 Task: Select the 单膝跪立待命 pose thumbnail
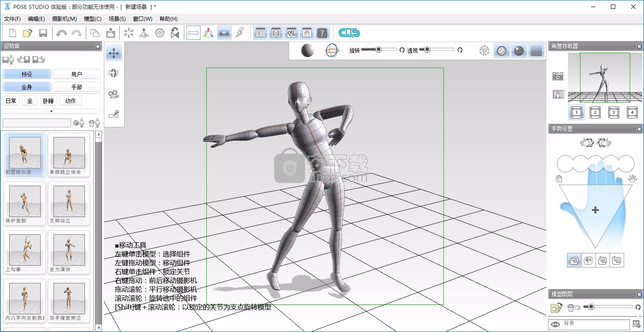coord(69,155)
